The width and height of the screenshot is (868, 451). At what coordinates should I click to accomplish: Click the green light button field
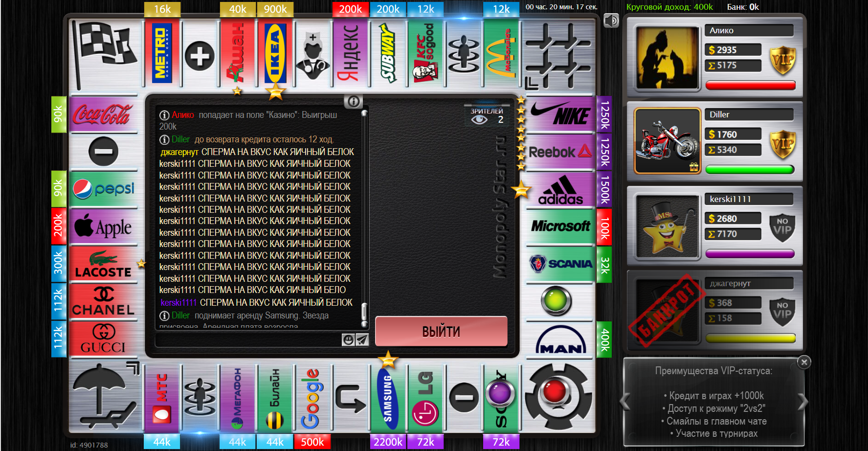click(556, 300)
